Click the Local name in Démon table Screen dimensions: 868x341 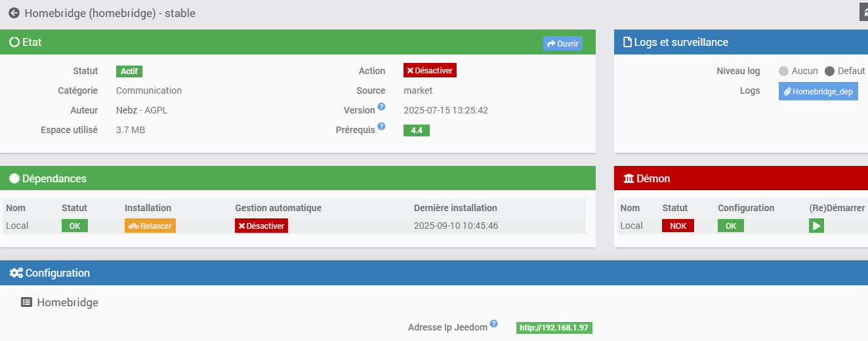631,226
